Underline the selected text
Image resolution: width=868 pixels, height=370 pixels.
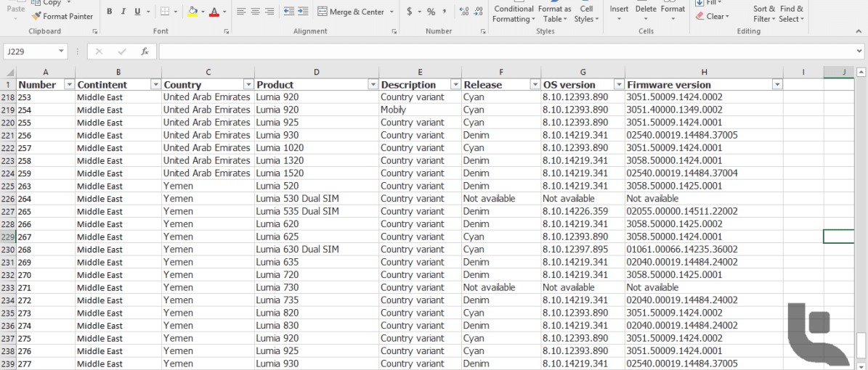(137, 12)
